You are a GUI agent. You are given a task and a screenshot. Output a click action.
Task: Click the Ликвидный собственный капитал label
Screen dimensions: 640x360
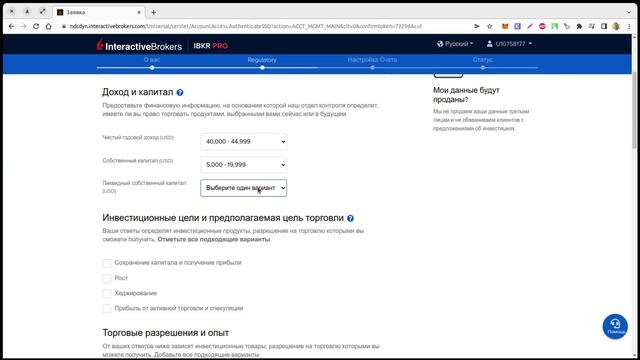point(144,187)
